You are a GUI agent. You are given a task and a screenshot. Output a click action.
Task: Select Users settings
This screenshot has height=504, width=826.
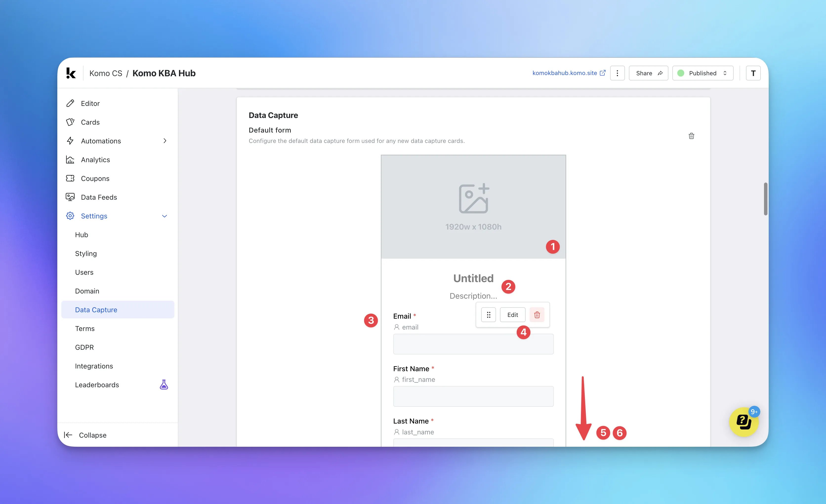point(117,272)
